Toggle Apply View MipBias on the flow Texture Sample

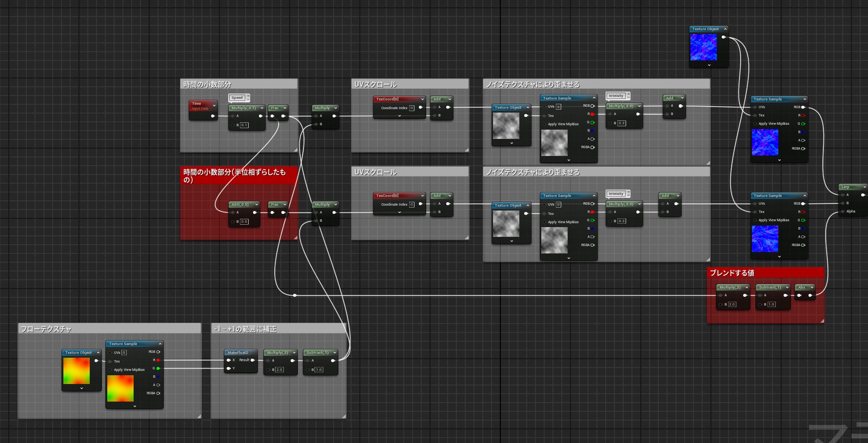(x=111, y=370)
